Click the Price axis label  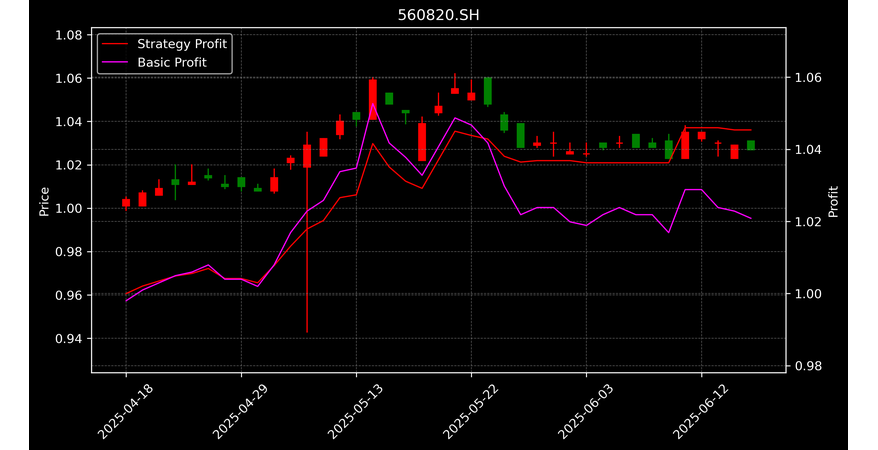point(44,201)
